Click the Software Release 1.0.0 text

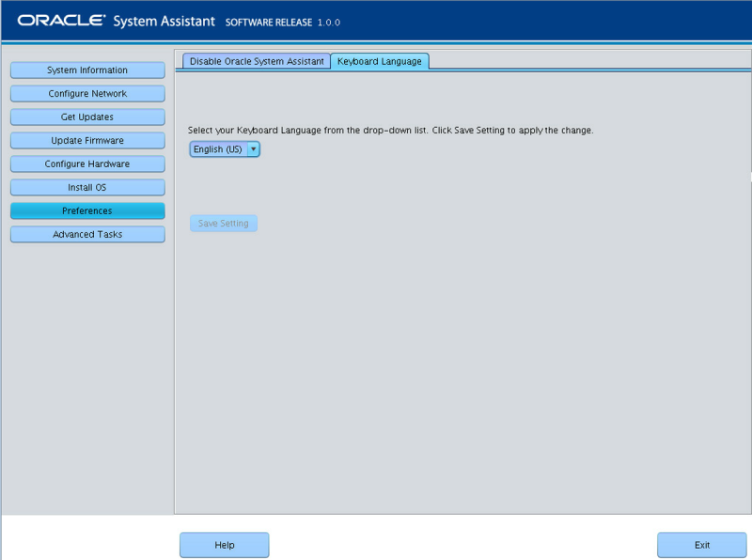pyautogui.click(x=283, y=23)
